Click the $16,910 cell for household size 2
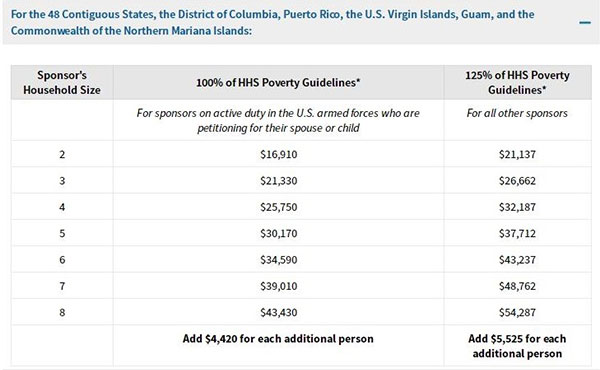The image size is (600, 370). (x=279, y=154)
